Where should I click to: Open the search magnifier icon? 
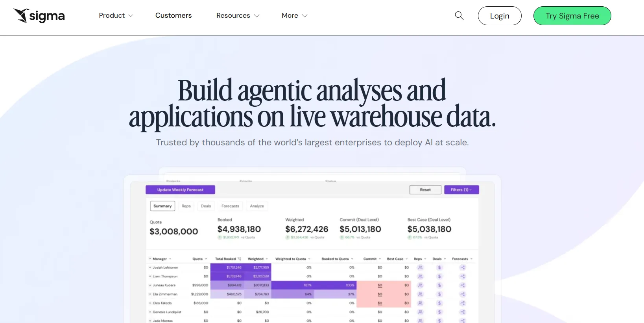pos(459,16)
